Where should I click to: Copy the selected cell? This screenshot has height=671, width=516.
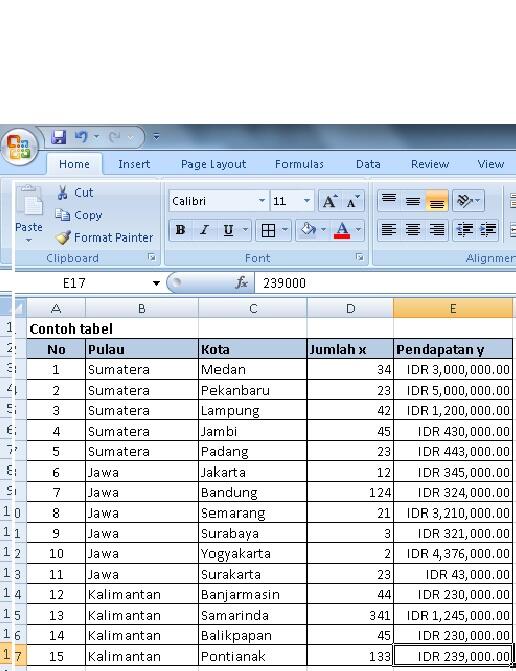(x=79, y=215)
